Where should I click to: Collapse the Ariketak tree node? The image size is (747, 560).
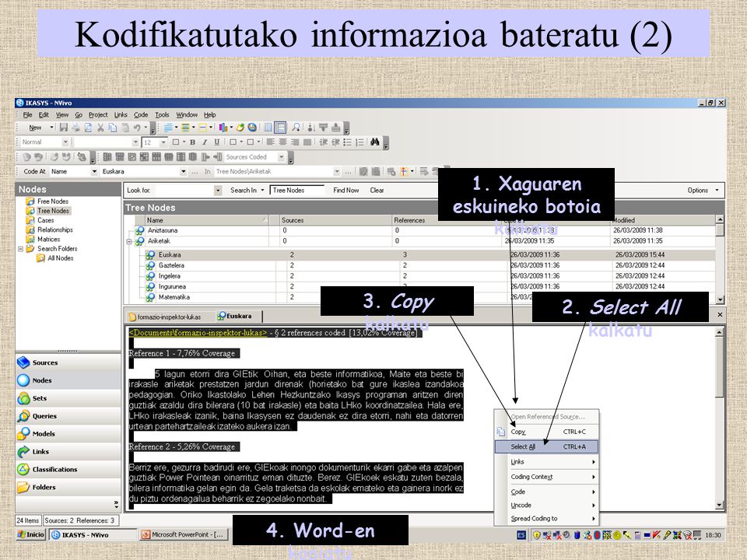[129, 241]
